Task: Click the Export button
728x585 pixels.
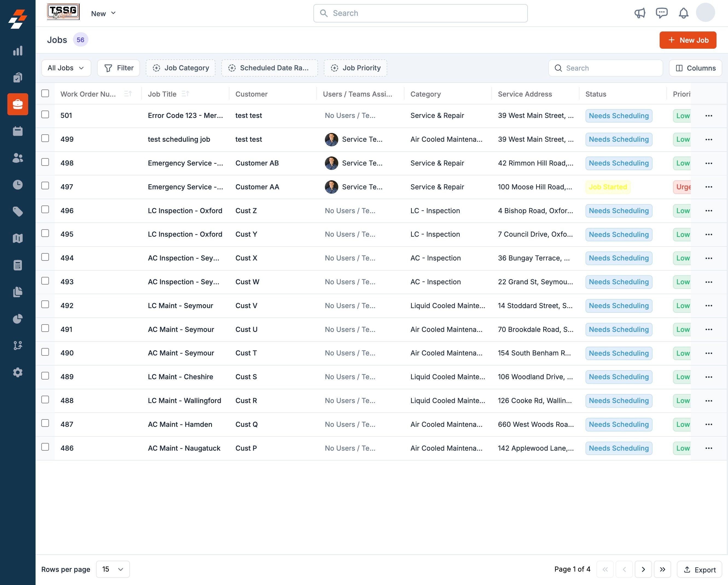Action: tap(699, 569)
